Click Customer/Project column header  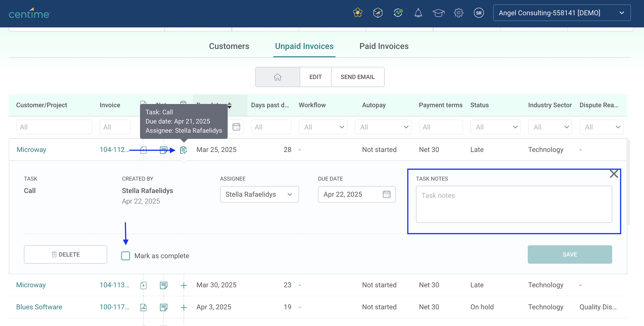[42, 105]
